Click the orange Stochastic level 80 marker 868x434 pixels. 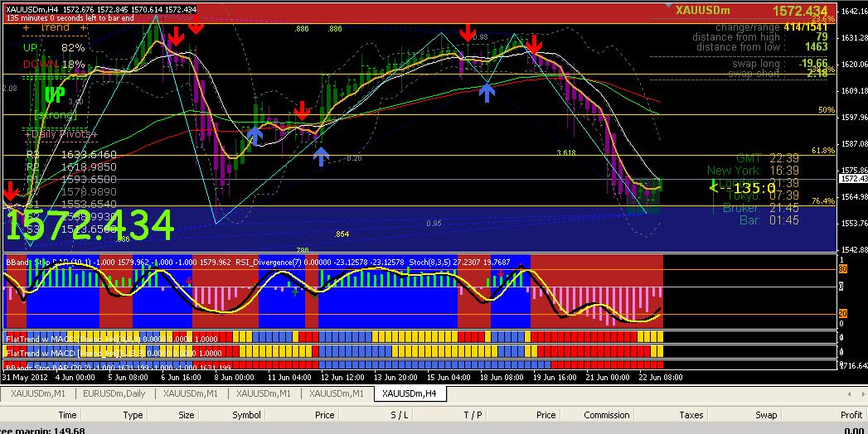841,269
